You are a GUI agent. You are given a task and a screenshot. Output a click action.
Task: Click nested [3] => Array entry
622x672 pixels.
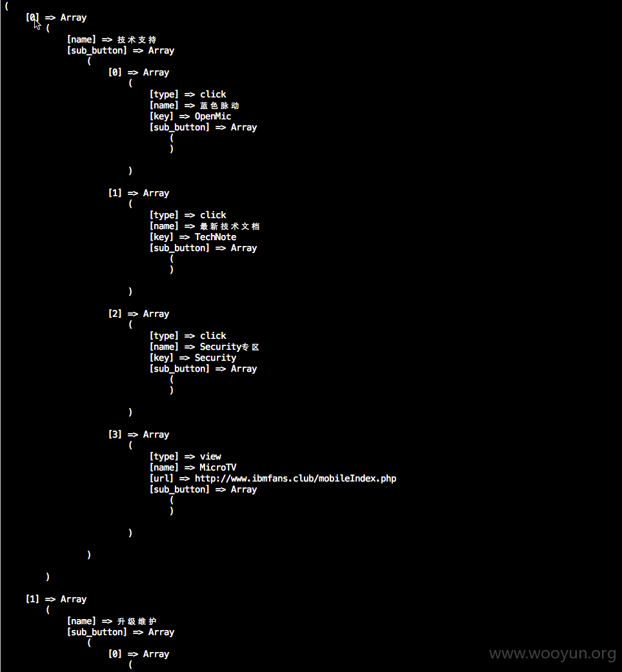pos(139,434)
